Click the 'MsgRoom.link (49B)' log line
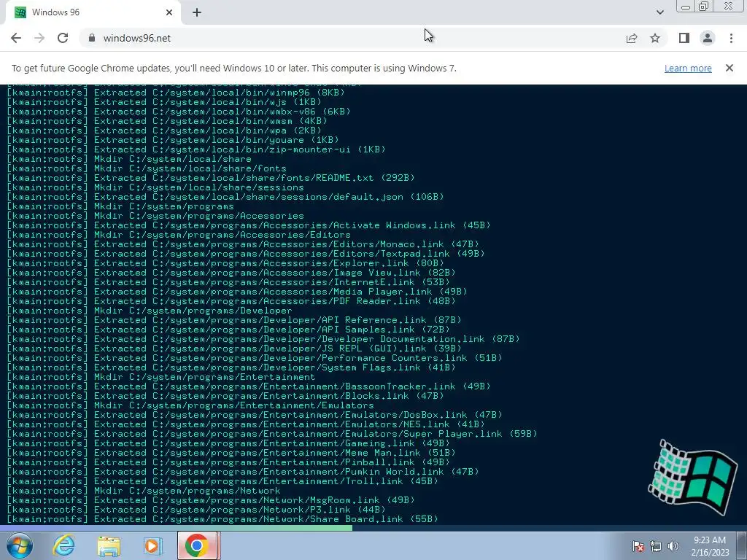Image resolution: width=747 pixels, height=560 pixels. [x=211, y=500]
